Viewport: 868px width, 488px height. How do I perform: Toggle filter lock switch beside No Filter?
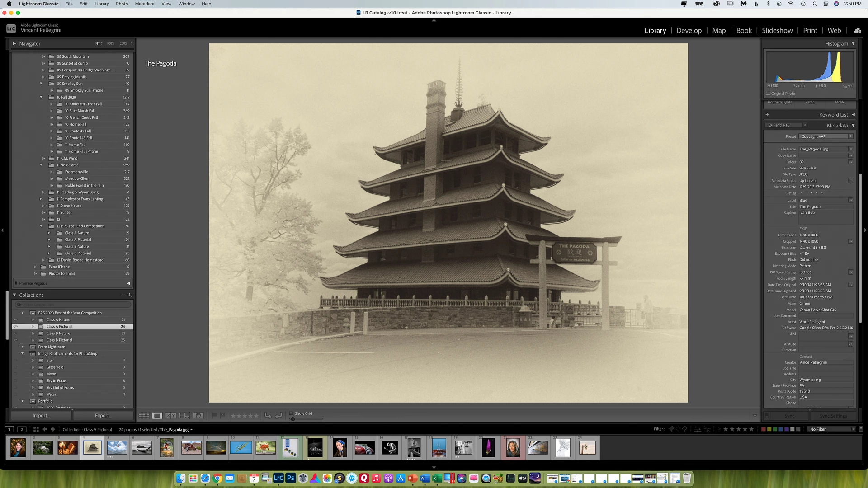[861, 429]
